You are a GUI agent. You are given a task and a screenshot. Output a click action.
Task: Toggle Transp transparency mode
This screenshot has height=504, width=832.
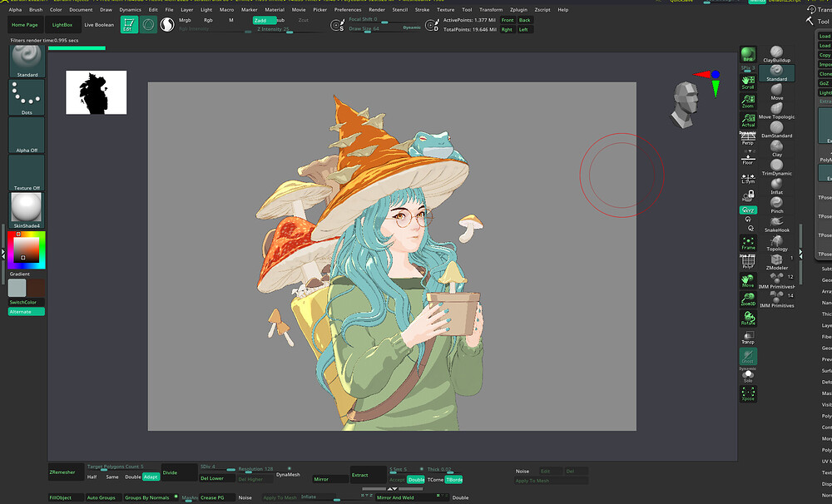748,338
